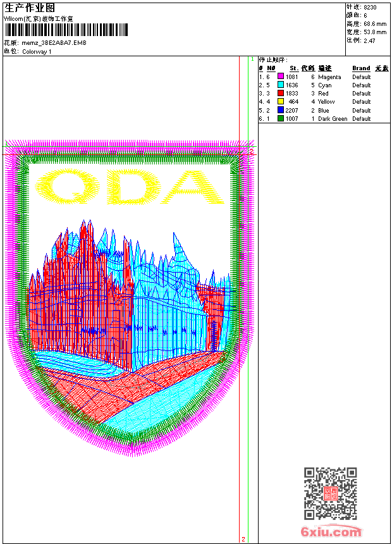Click the Blue color swatch
392x544 pixels.
281,110
